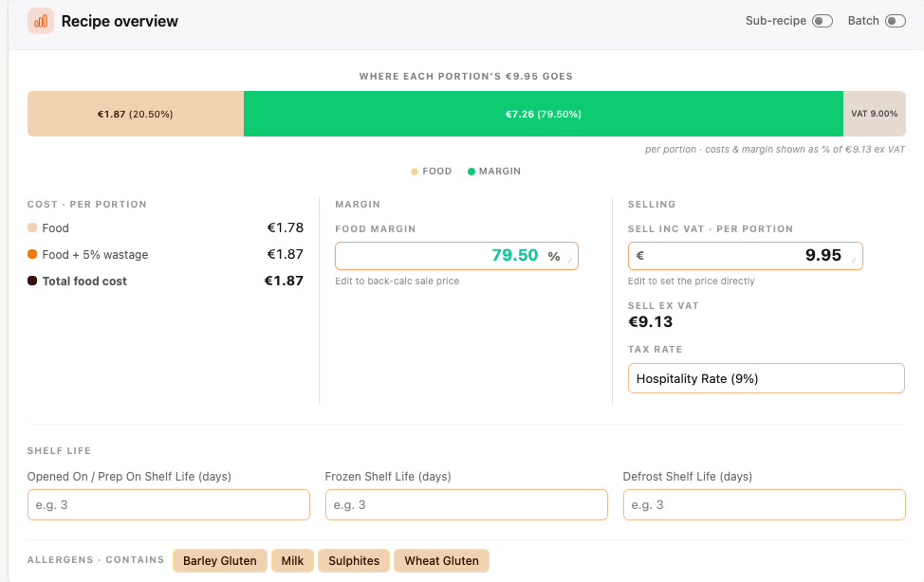Image resolution: width=924 pixels, height=582 pixels.
Task: Click the FOOD legend dot
Action: [x=415, y=172]
